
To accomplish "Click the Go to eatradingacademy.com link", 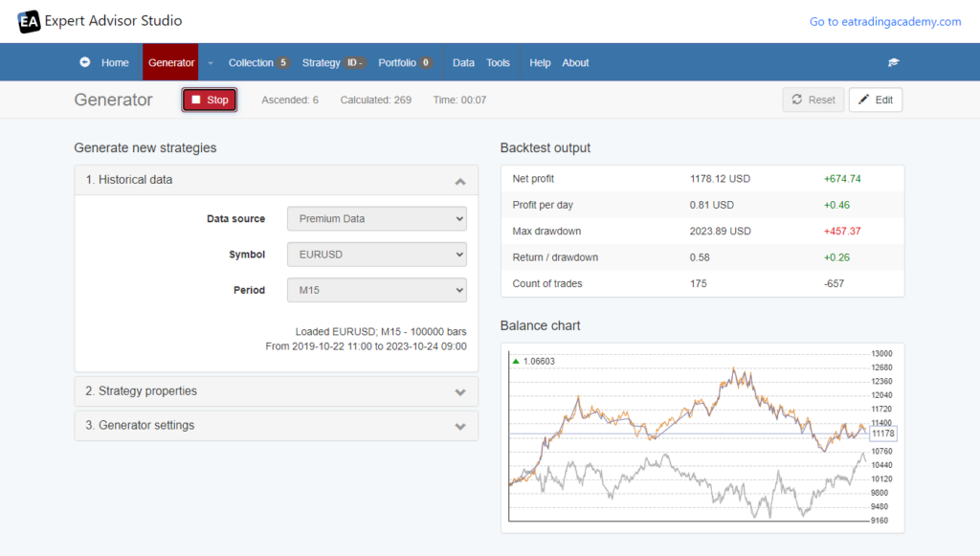I will pos(884,21).
